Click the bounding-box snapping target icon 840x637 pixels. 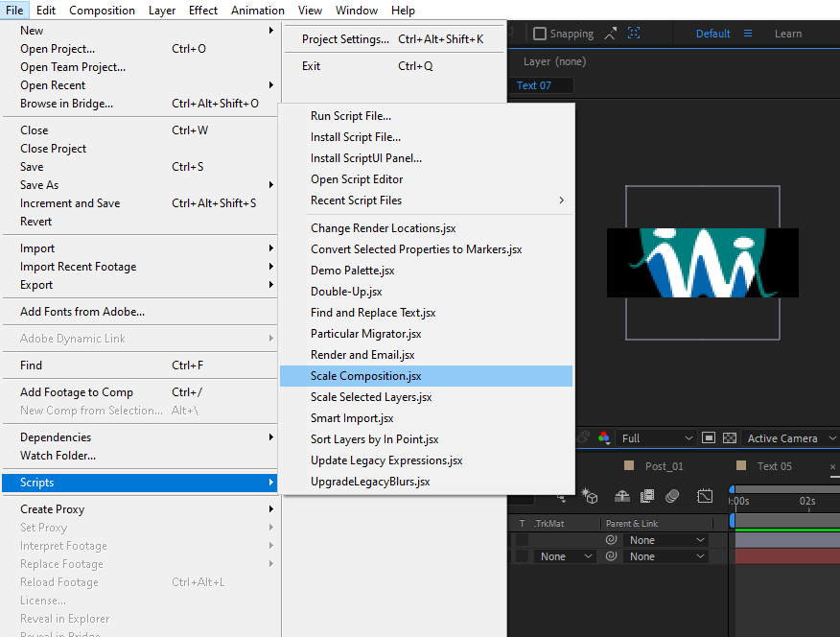click(x=634, y=34)
